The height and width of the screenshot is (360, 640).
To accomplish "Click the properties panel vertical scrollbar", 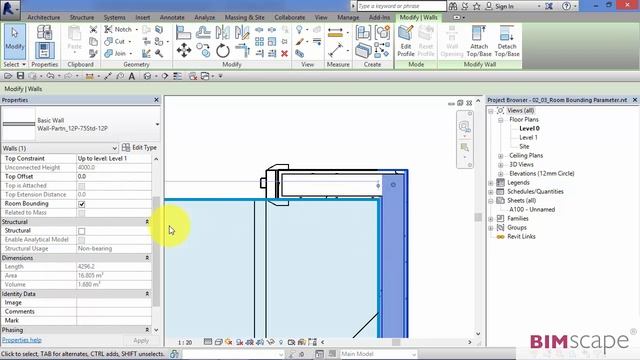I will 156,251.
